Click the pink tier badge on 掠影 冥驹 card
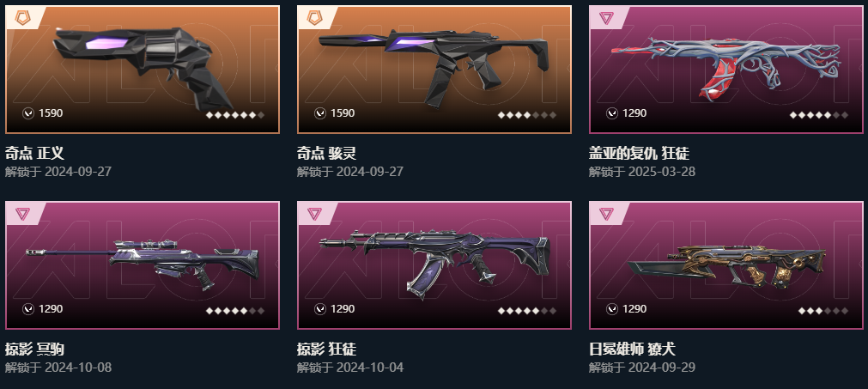Image resolution: width=868 pixels, height=389 pixels. 22,214
